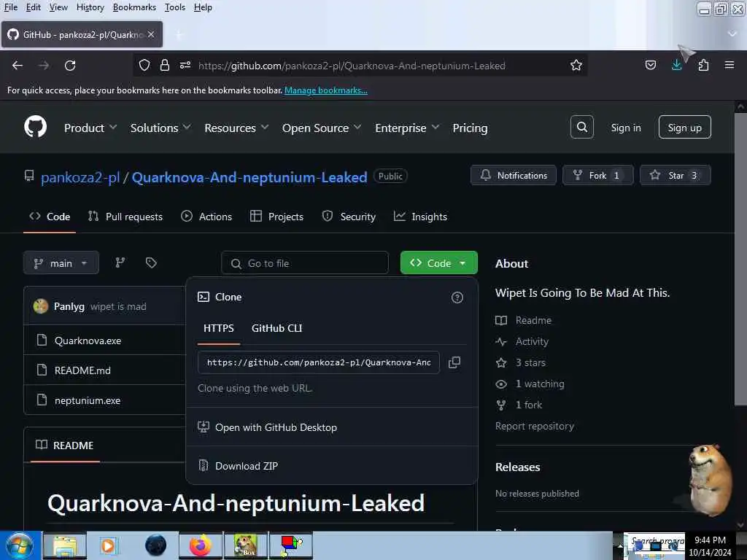Go back with browser back arrow
Viewport: 747px width, 560px height.
[x=18, y=65]
